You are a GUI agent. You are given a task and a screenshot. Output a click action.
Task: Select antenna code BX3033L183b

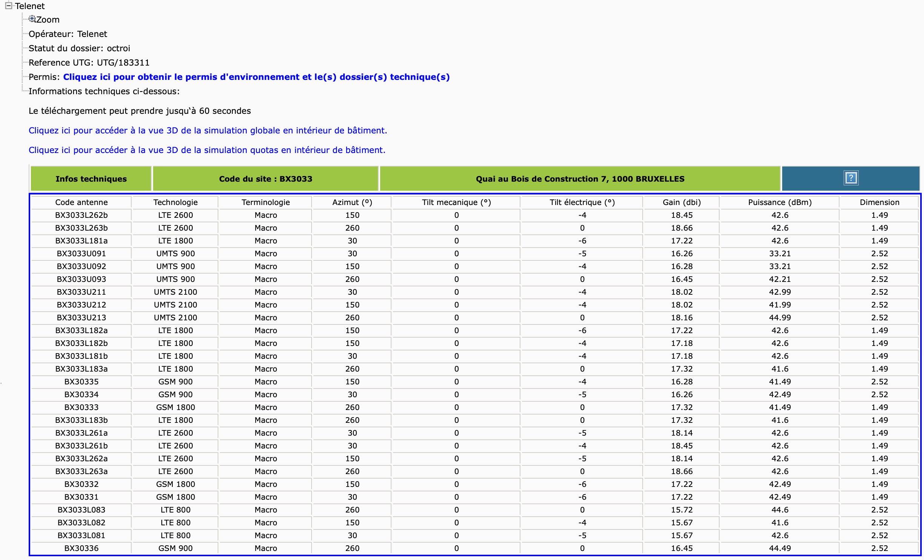[x=81, y=420]
